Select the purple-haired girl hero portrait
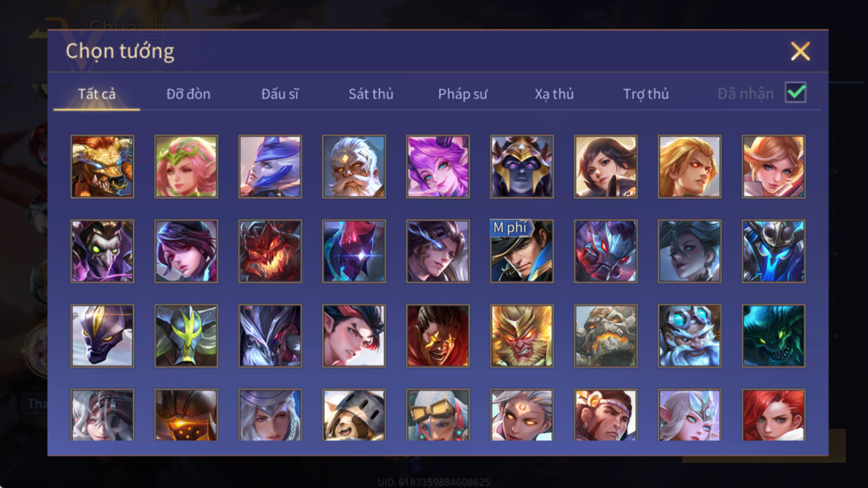The width and height of the screenshot is (868, 488). (438, 166)
